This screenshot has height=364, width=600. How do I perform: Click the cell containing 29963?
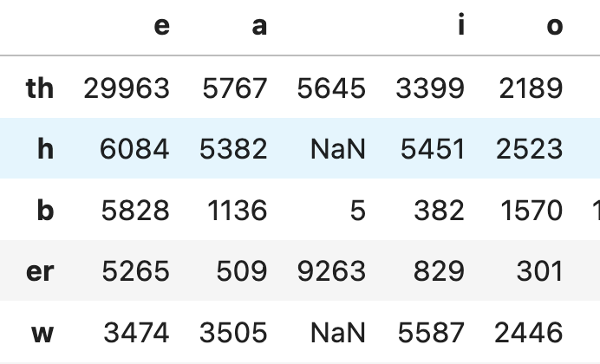(127, 88)
